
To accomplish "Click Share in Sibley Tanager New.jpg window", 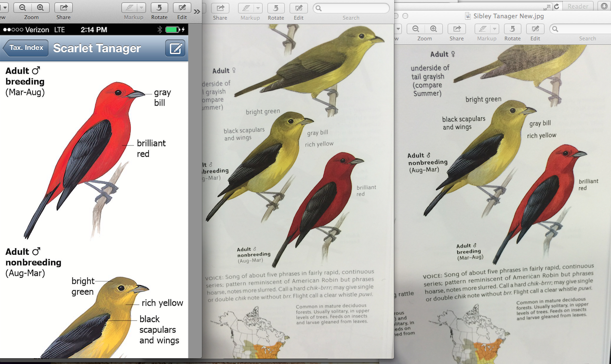I will (456, 29).
